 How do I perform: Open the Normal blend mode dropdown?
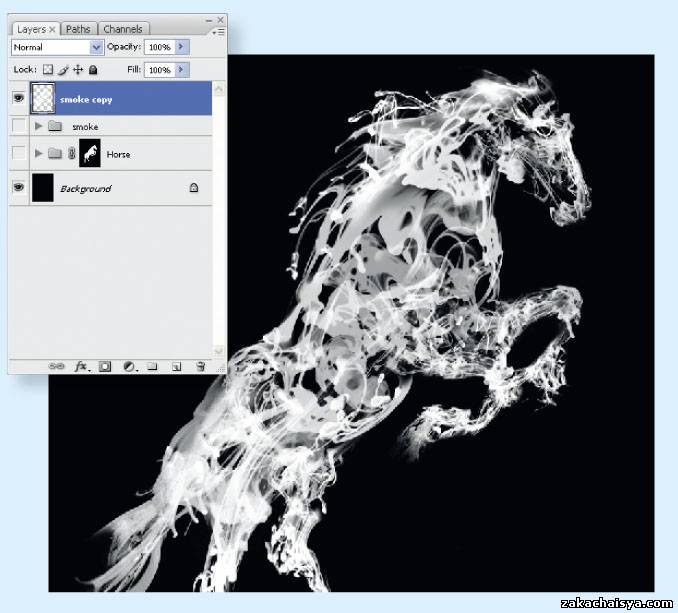[96, 47]
